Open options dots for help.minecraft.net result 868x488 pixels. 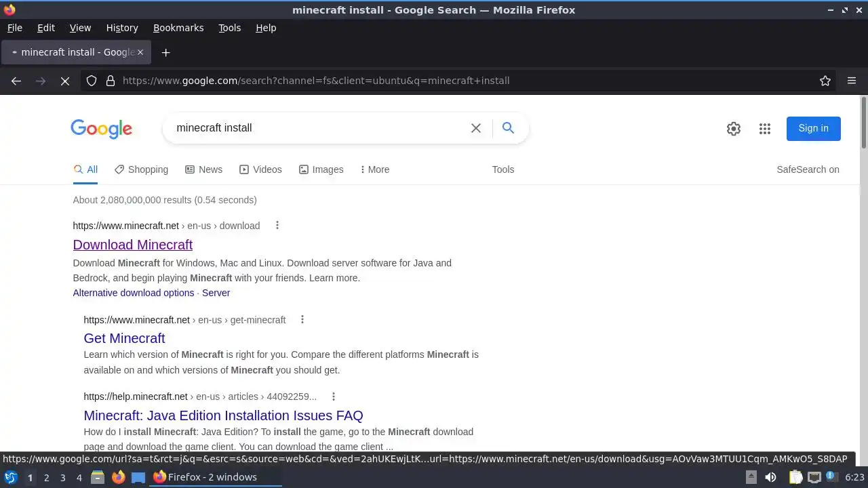point(333,396)
